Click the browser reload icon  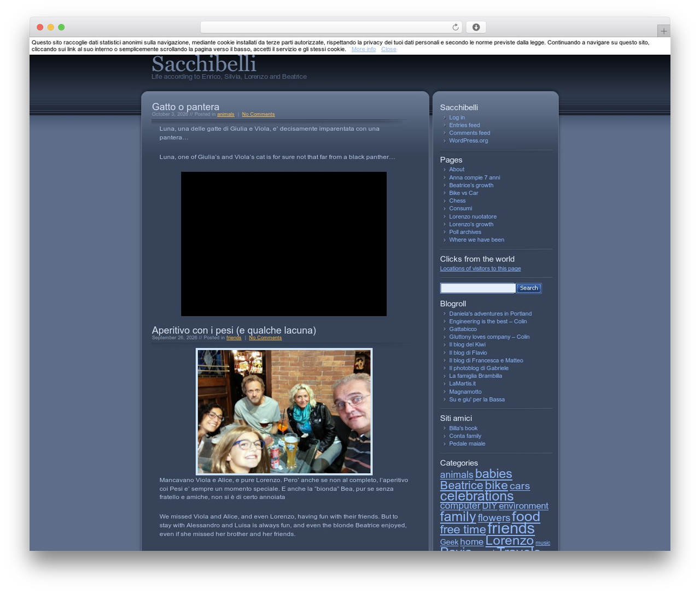point(455,27)
